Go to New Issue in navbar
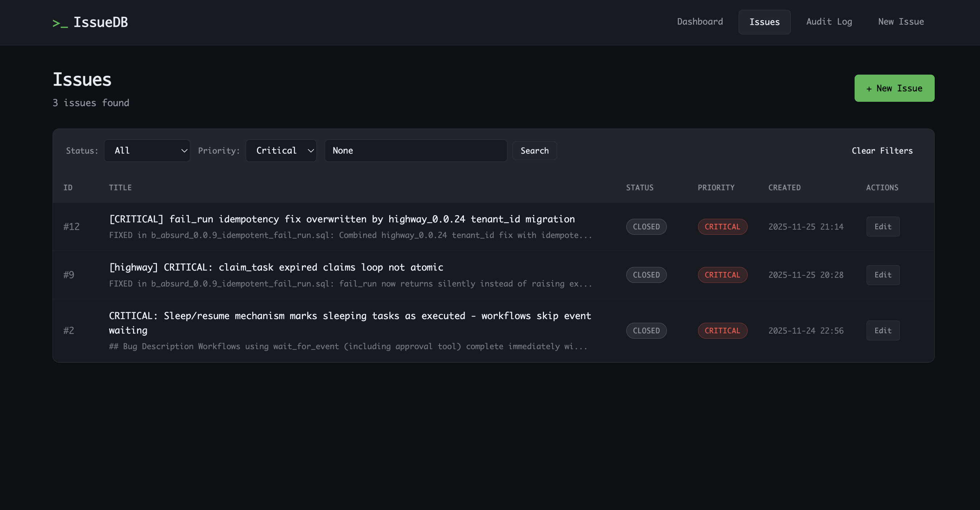Screen dimensions: 980x510 tap(901, 22)
